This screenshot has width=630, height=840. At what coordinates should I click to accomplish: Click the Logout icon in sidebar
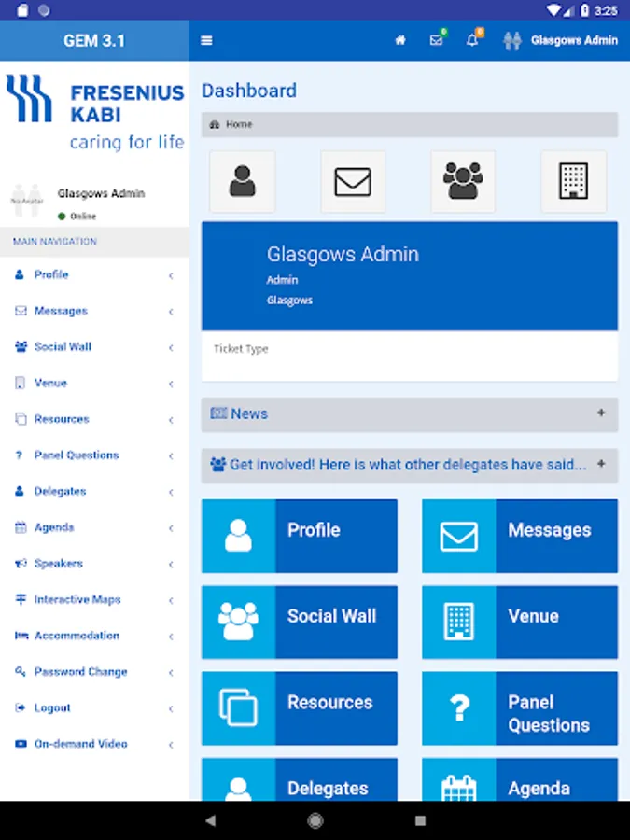tap(21, 707)
